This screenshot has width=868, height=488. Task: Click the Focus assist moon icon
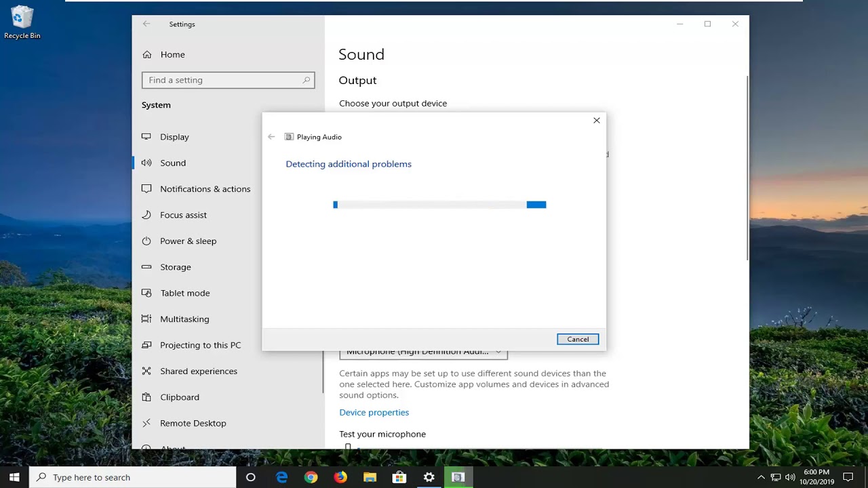click(x=146, y=215)
